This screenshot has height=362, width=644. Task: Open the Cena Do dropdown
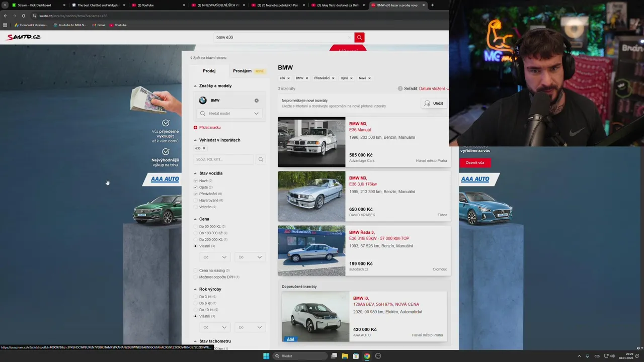pyautogui.click(x=250, y=257)
